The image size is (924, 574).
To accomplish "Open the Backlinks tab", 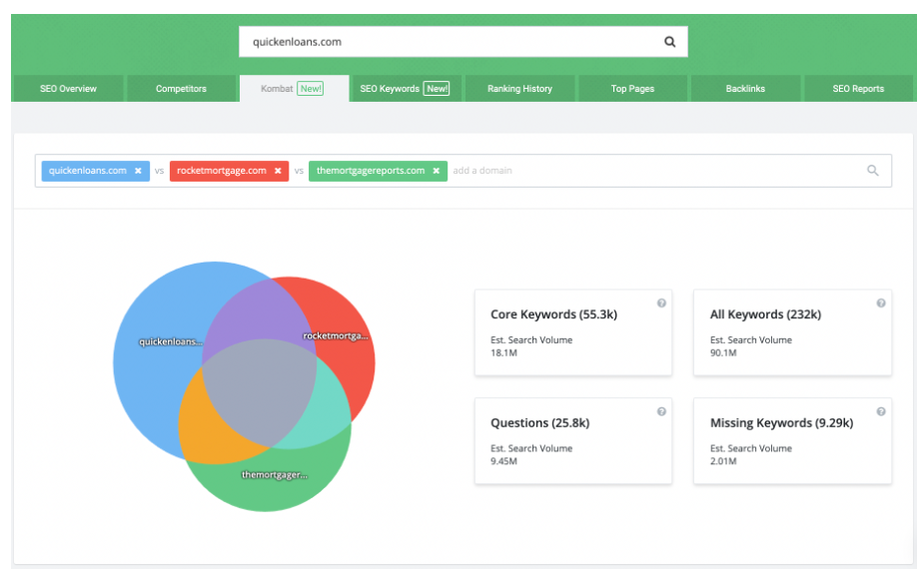I will (745, 88).
